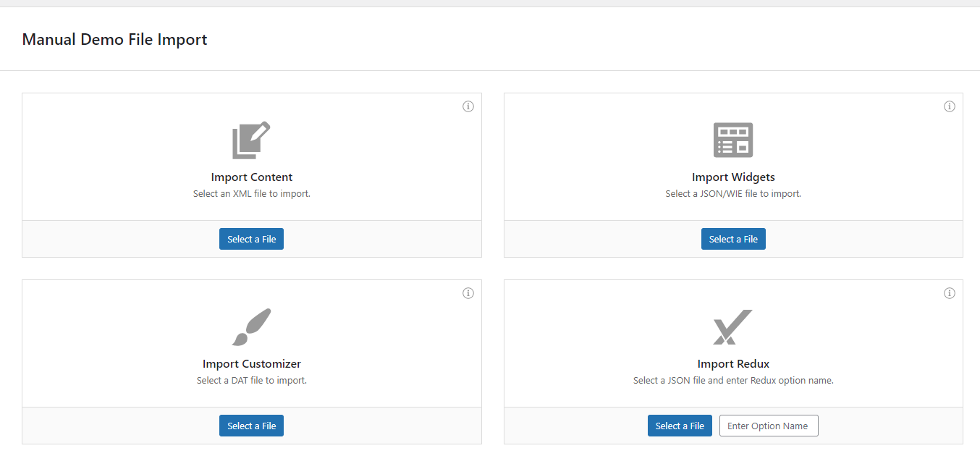Open the info tooltip for Import Customizer
This screenshot has width=980, height=456.
tap(468, 293)
